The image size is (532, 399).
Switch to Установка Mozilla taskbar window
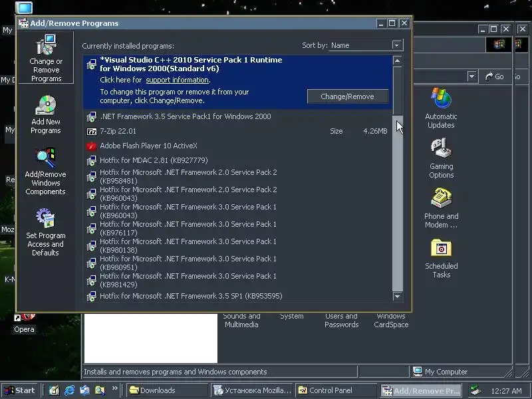[252, 390]
